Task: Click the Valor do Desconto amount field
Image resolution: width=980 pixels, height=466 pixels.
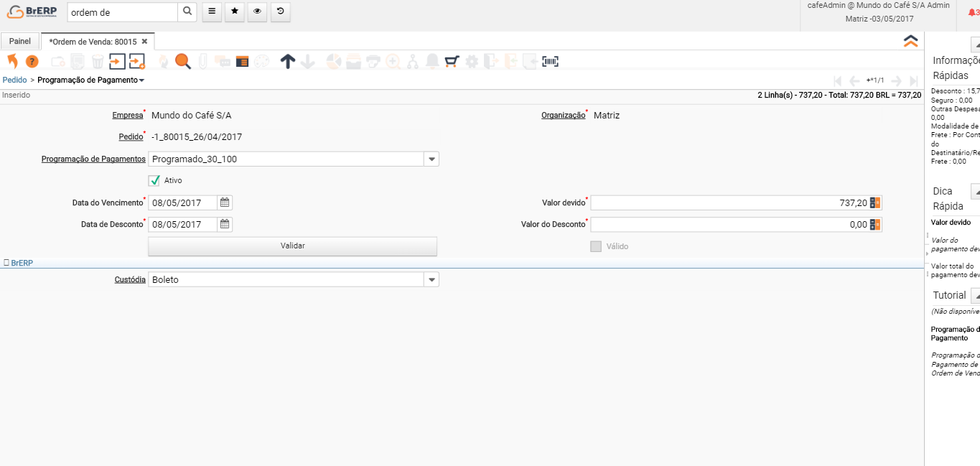Action: click(729, 225)
